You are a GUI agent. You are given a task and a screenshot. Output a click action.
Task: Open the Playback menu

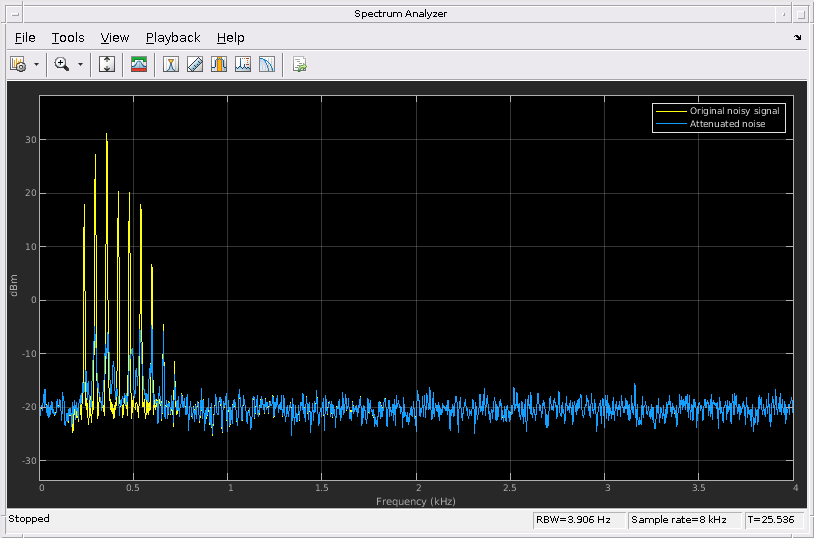[x=173, y=38]
